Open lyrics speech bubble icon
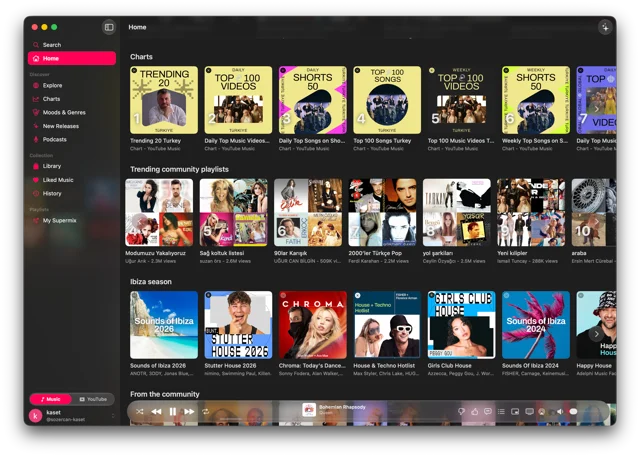 488,412
